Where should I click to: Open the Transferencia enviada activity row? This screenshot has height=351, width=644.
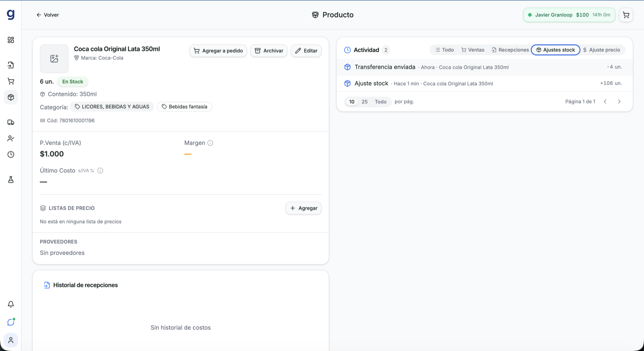pyautogui.click(x=485, y=67)
